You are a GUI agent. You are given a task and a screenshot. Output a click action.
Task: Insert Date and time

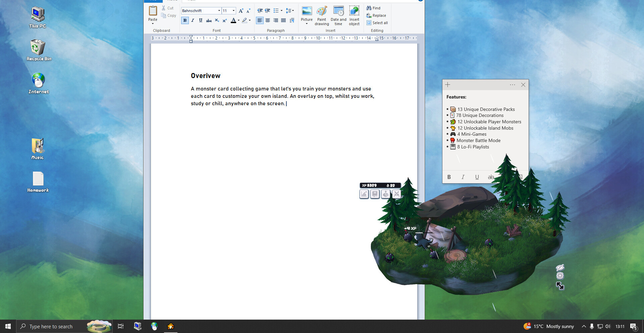point(338,16)
